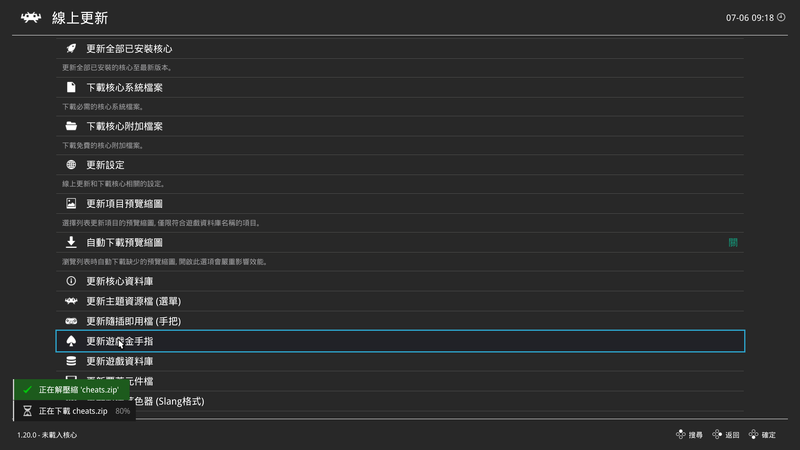Click the 正在下載 cheats.zip notification text
This screenshot has width=800, height=450.
coord(73,411)
